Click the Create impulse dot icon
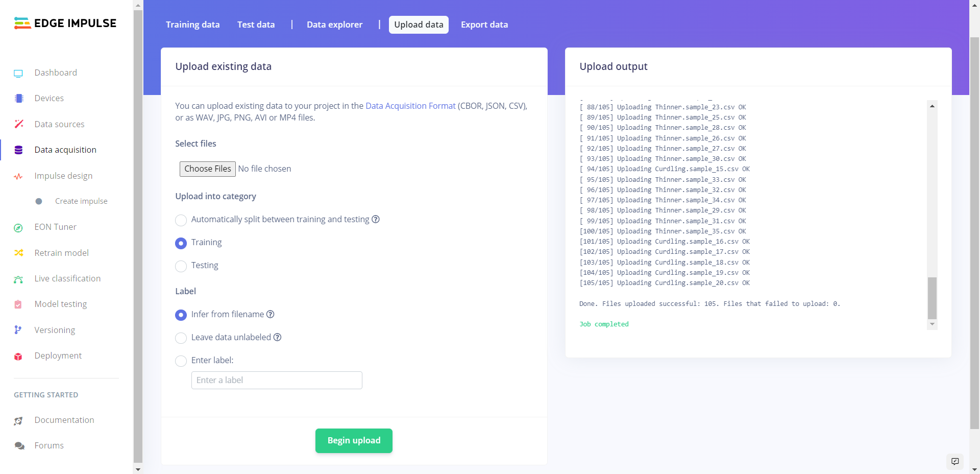 [39, 201]
